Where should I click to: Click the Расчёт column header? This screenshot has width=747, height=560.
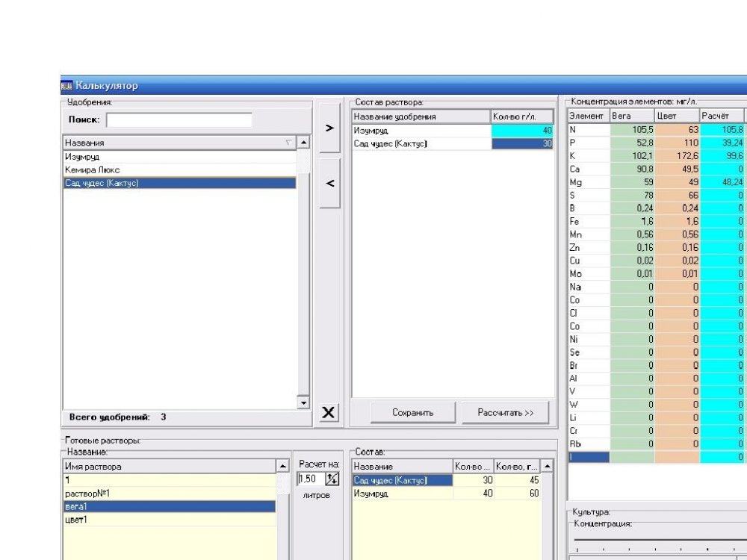pos(722,116)
